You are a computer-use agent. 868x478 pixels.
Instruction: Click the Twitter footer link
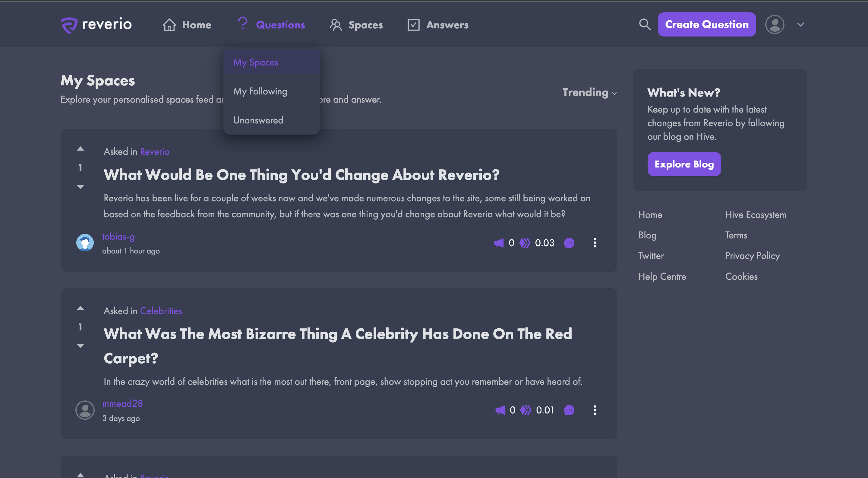click(651, 256)
